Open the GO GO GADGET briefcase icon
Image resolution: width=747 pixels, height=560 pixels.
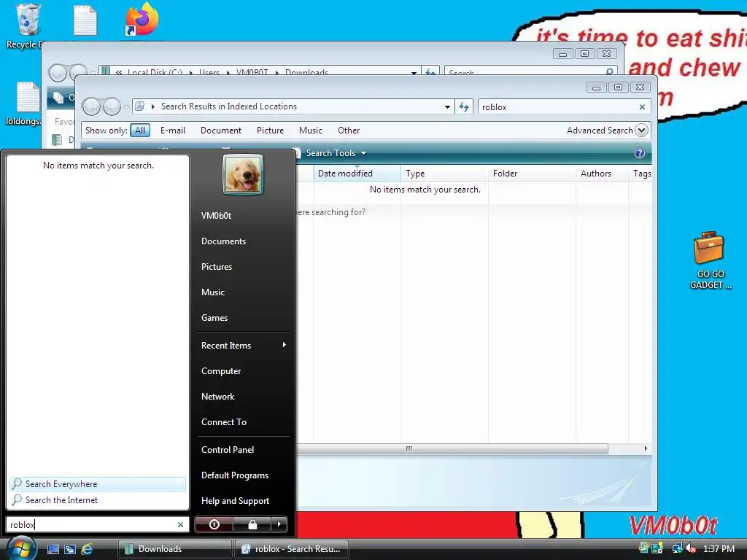coord(710,260)
